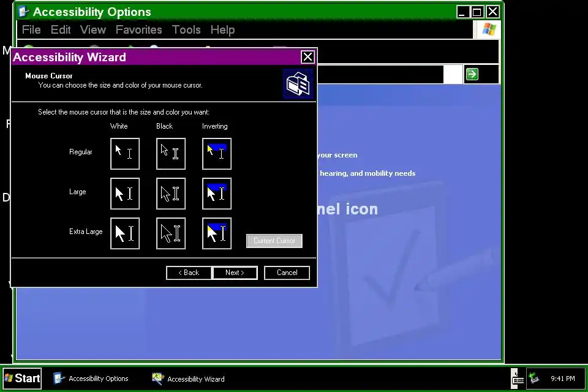The width and height of the screenshot is (588, 392).
Task: Click the network tray icon
Action: pos(534,379)
